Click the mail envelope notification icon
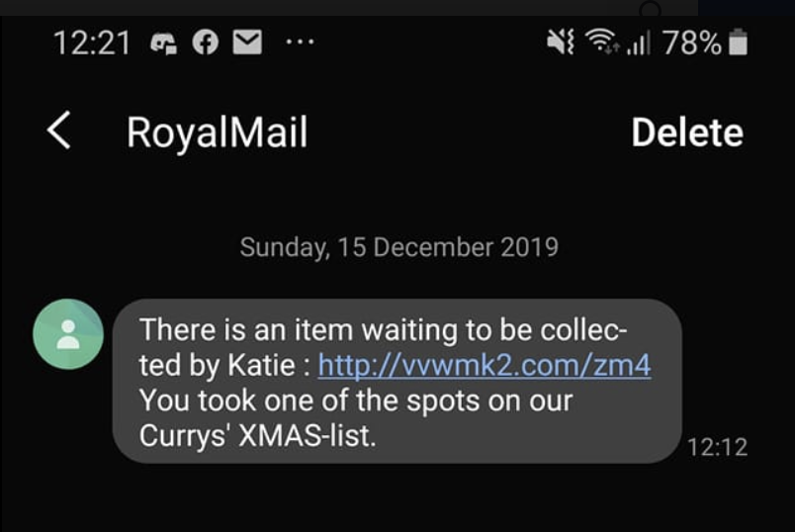795x532 pixels. coord(246,44)
